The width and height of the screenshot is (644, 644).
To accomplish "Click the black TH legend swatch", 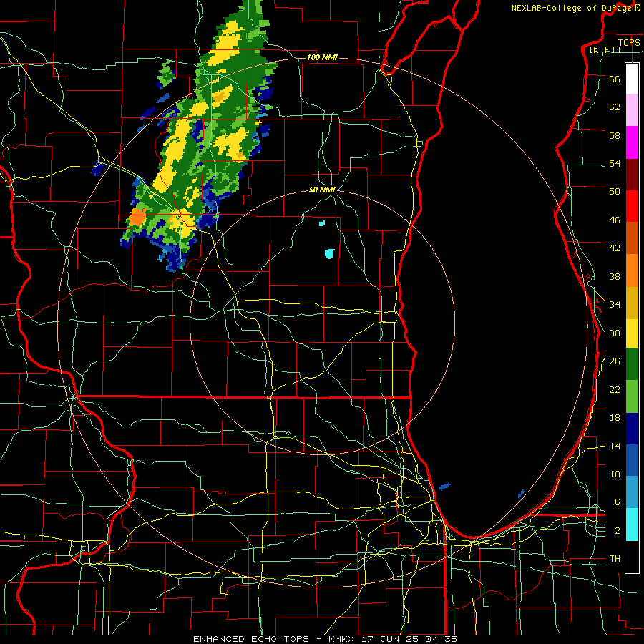I will (632, 557).
